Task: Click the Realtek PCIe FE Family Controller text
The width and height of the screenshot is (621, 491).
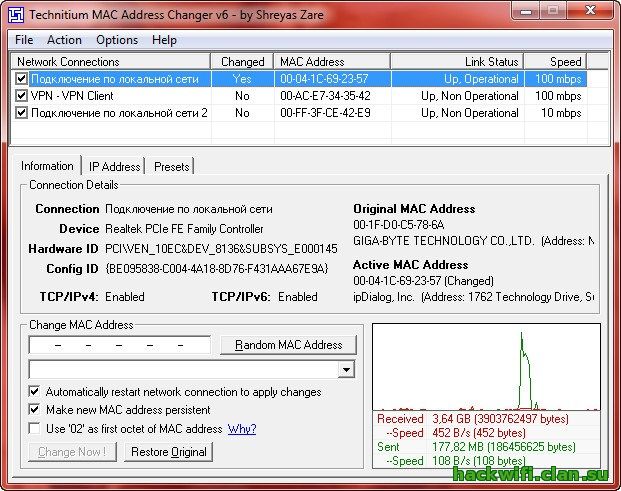Action: click(184, 229)
